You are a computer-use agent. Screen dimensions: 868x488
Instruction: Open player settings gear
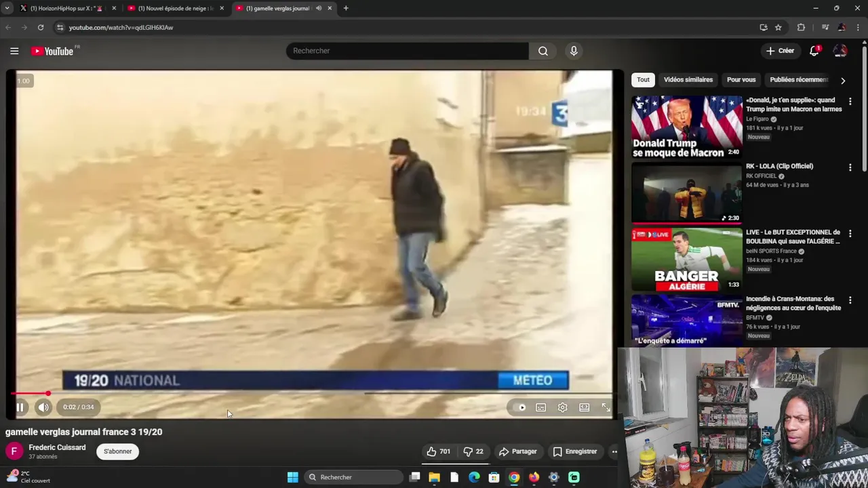click(x=562, y=407)
